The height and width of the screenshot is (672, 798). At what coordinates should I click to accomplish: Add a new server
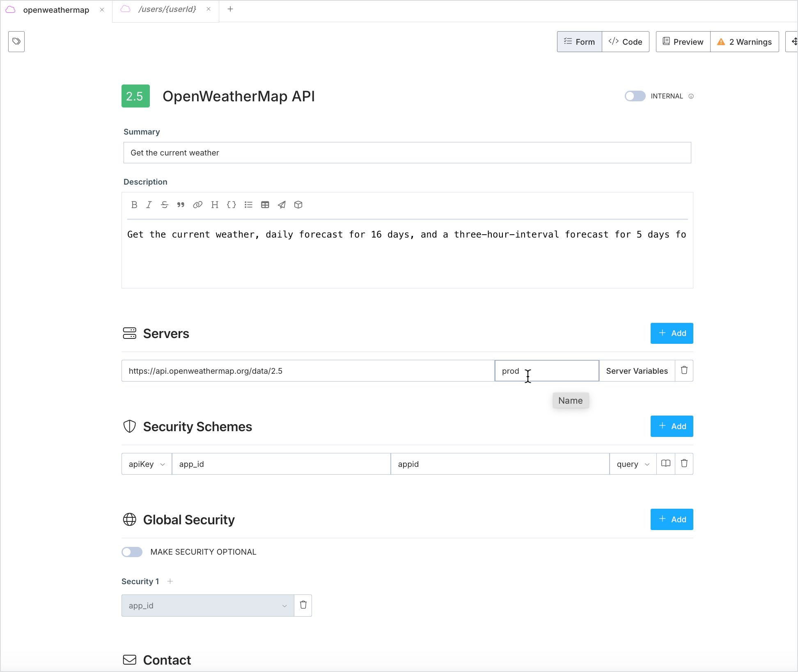tap(672, 333)
